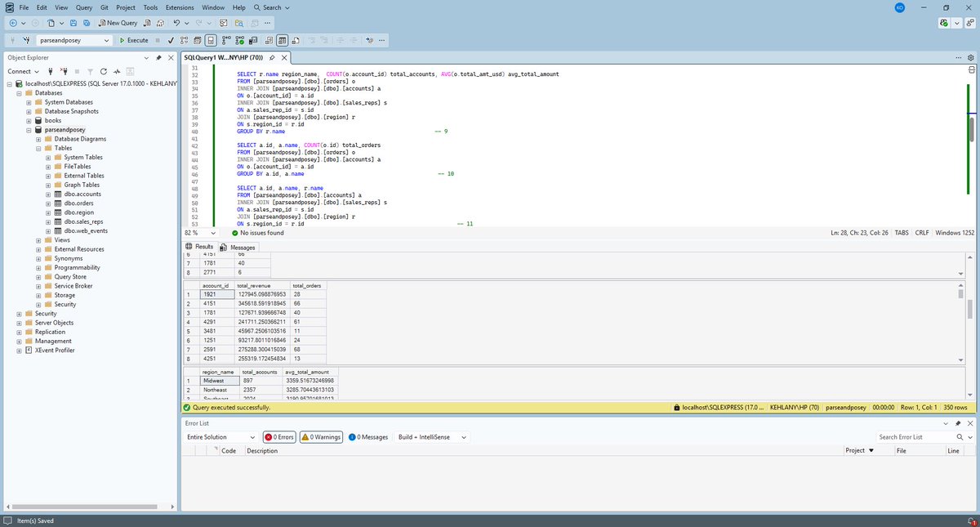The width and height of the screenshot is (980, 527).
Task: Expand the Views folder
Action: click(x=38, y=240)
